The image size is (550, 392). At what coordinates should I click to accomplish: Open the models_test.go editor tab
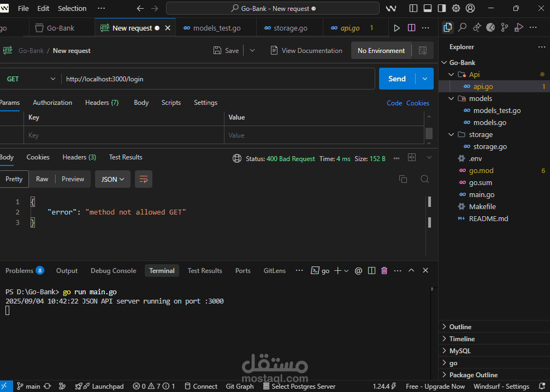(x=216, y=28)
